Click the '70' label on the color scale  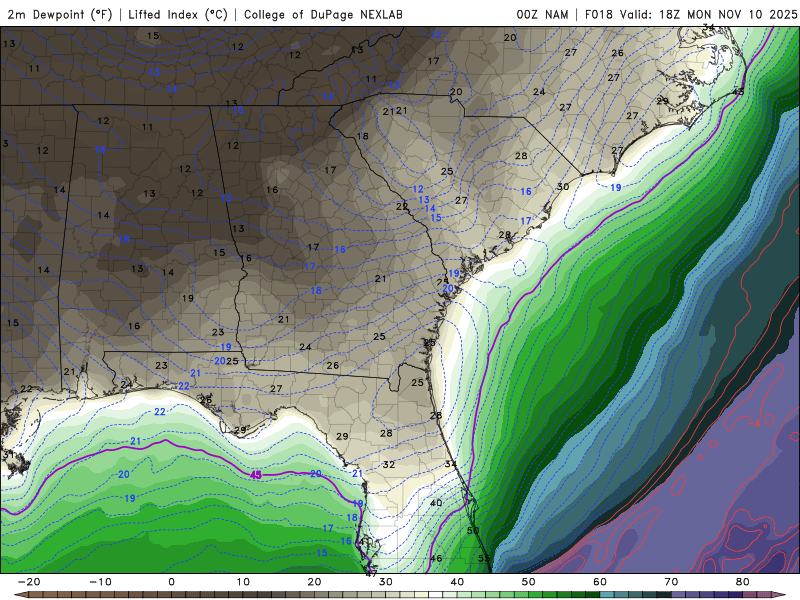(671, 582)
